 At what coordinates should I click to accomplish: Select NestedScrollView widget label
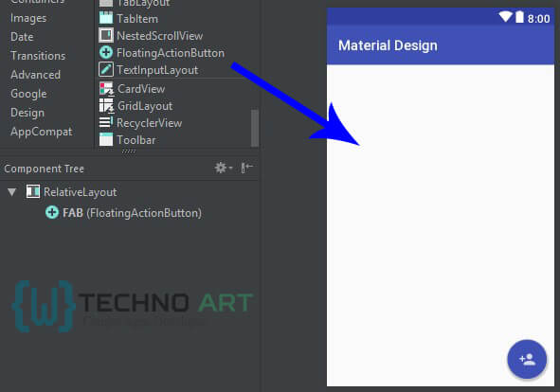159,36
